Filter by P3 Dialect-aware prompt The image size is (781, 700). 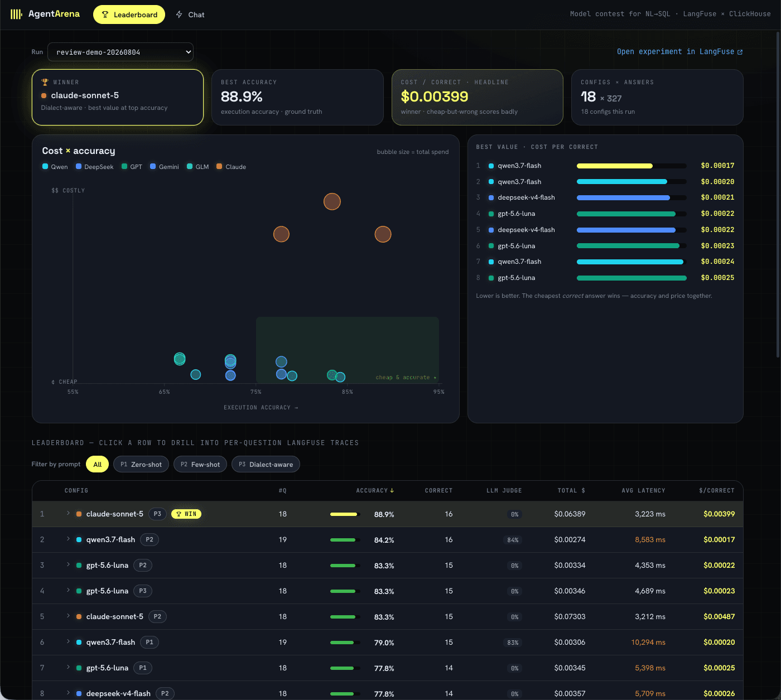(x=266, y=464)
